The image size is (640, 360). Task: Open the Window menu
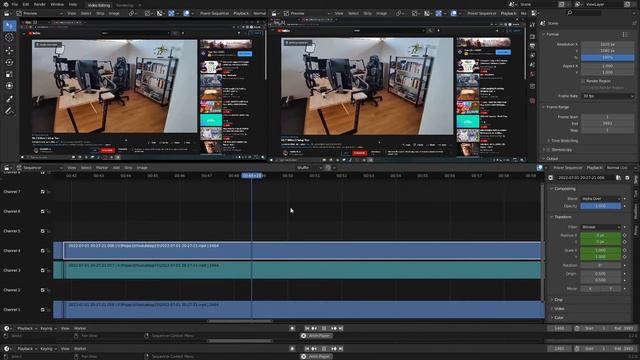57,4
